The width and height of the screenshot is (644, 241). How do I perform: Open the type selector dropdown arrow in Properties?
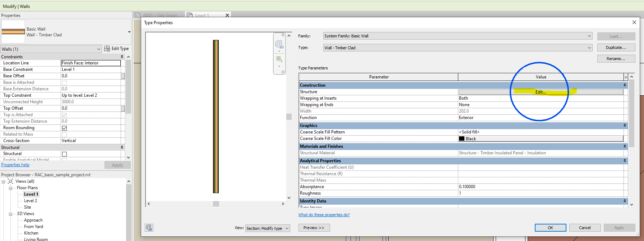coord(129,32)
